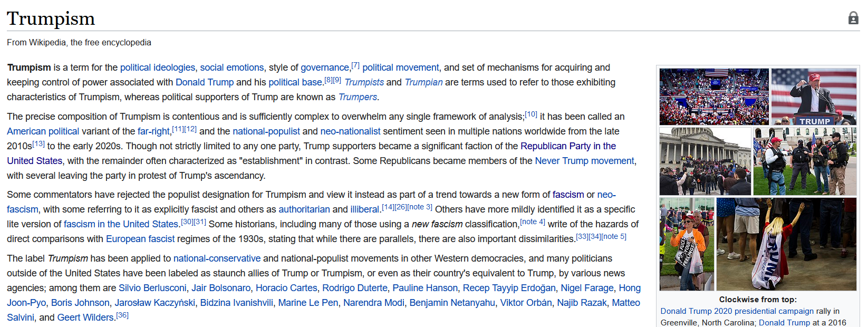View the Trump at podium photo
868x327 pixels.
[814, 97]
